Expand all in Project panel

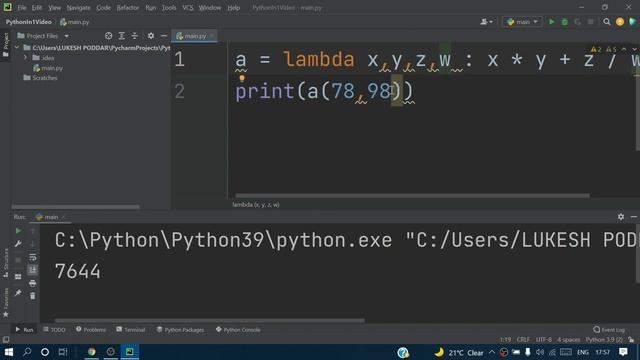pos(122,36)
